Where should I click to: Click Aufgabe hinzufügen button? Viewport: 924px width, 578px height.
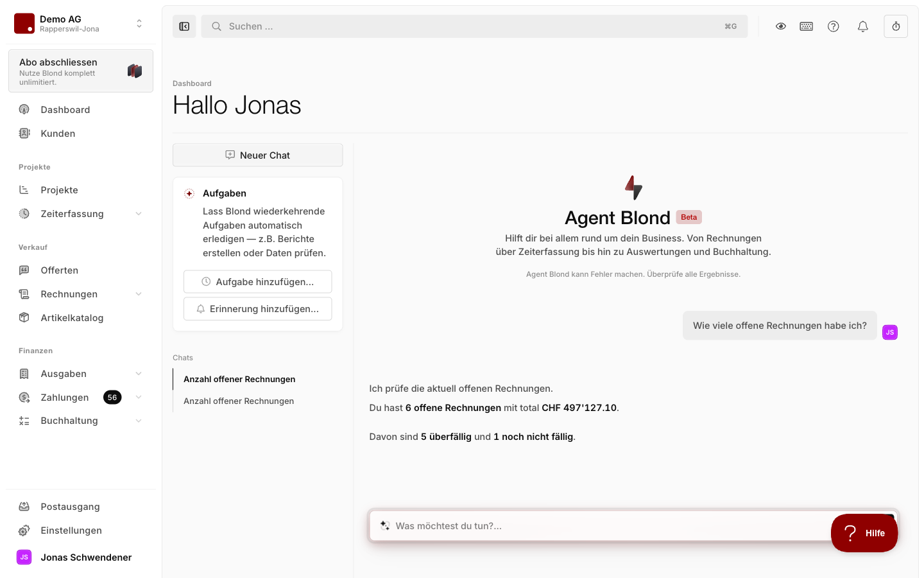(258, 282)
